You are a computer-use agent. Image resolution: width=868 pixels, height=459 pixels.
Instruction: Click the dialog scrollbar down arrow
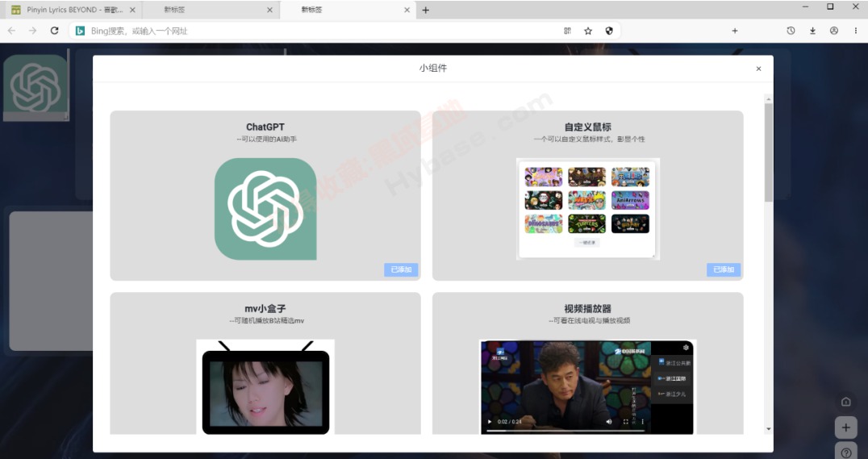click(768, 429)
